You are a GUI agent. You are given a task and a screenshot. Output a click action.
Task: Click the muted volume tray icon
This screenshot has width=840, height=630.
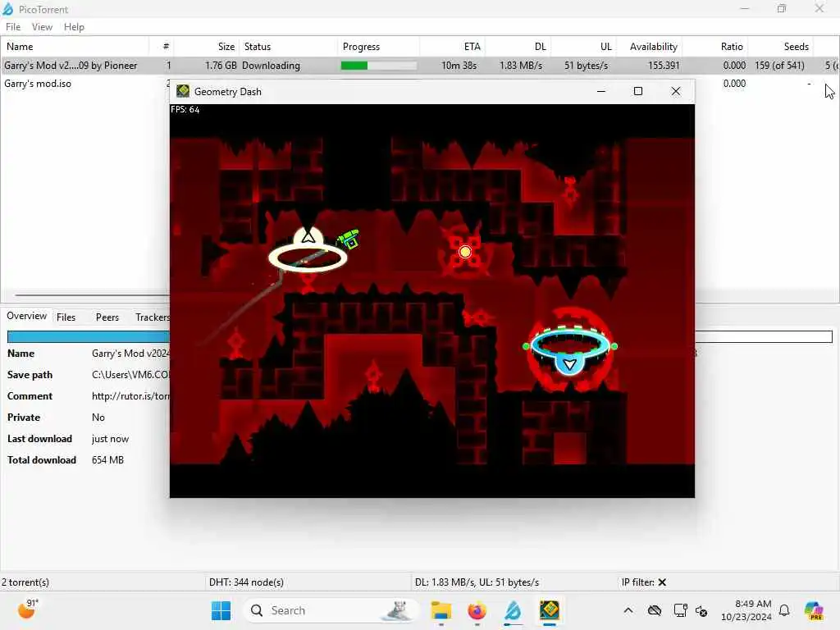701,610
